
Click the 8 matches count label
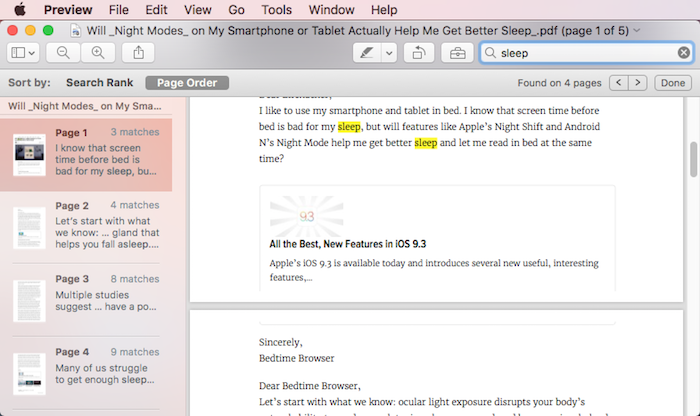135,279
